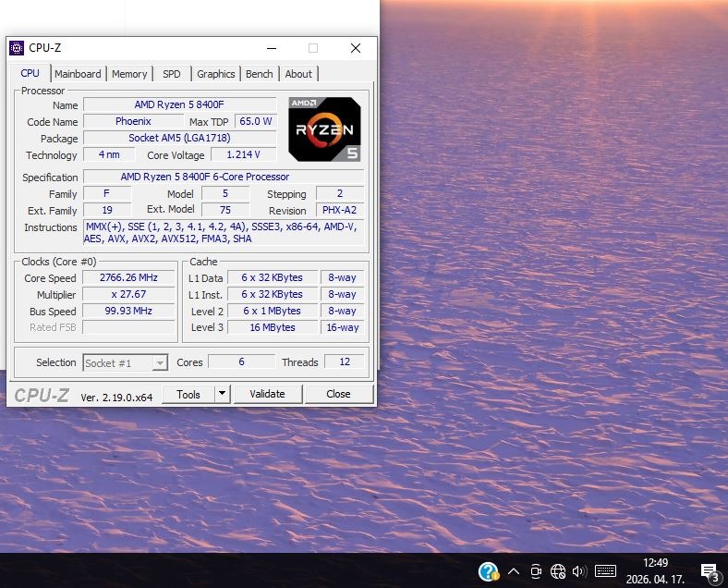Image resolution: width=728 pixels, height=588 pixels.
Task: Open the Bench tab
Action: coord(259,74)
